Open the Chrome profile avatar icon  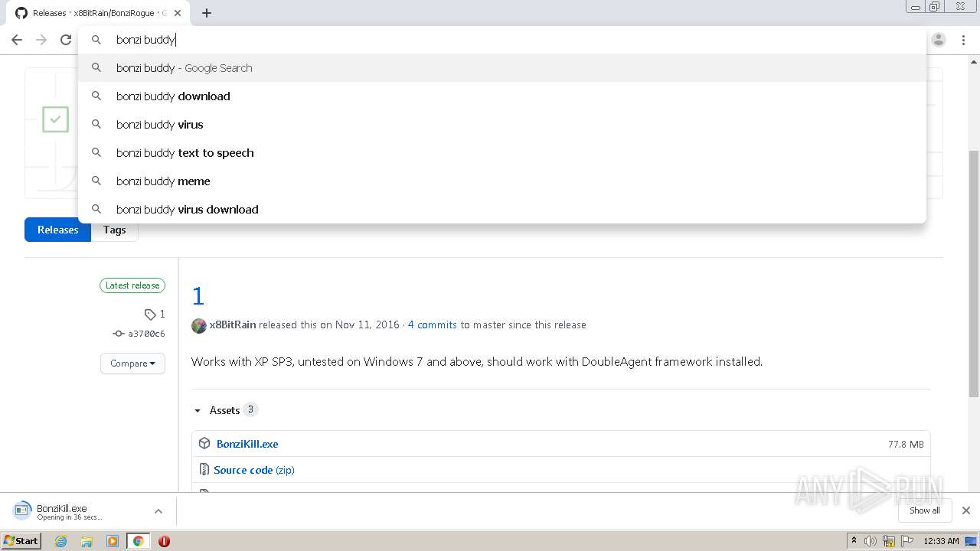(939, 40)
